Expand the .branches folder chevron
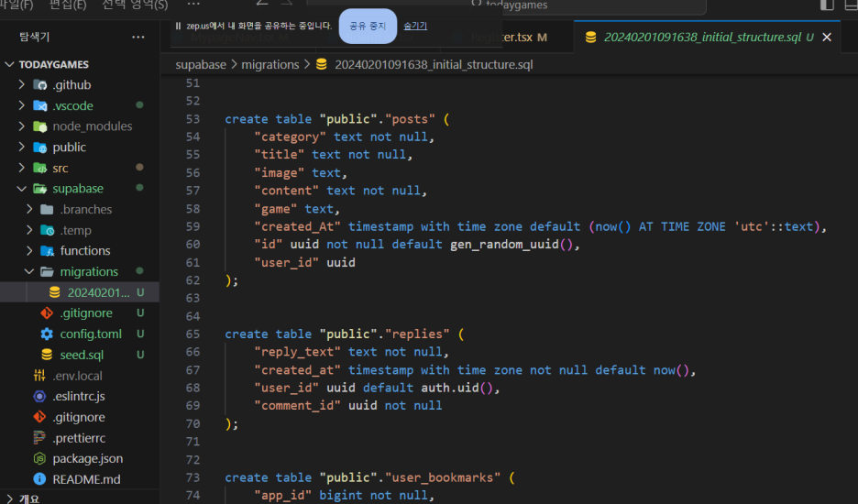This screenshot has height=504, width=858. 29,210
